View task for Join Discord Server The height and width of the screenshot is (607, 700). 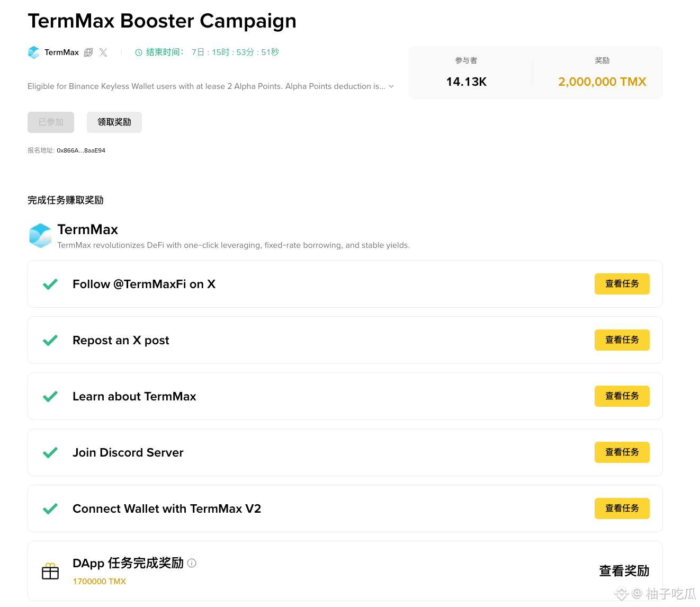coord(622,452)
